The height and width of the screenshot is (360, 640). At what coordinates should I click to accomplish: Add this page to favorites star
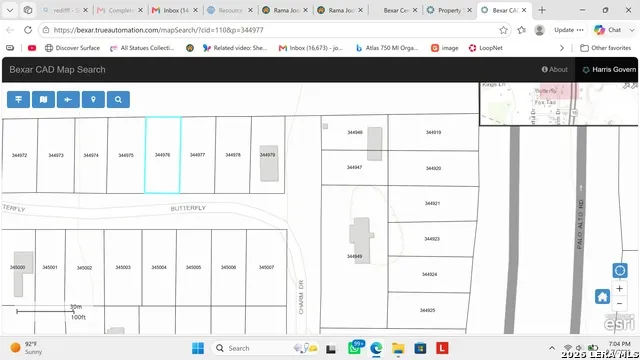coord(503,30)
